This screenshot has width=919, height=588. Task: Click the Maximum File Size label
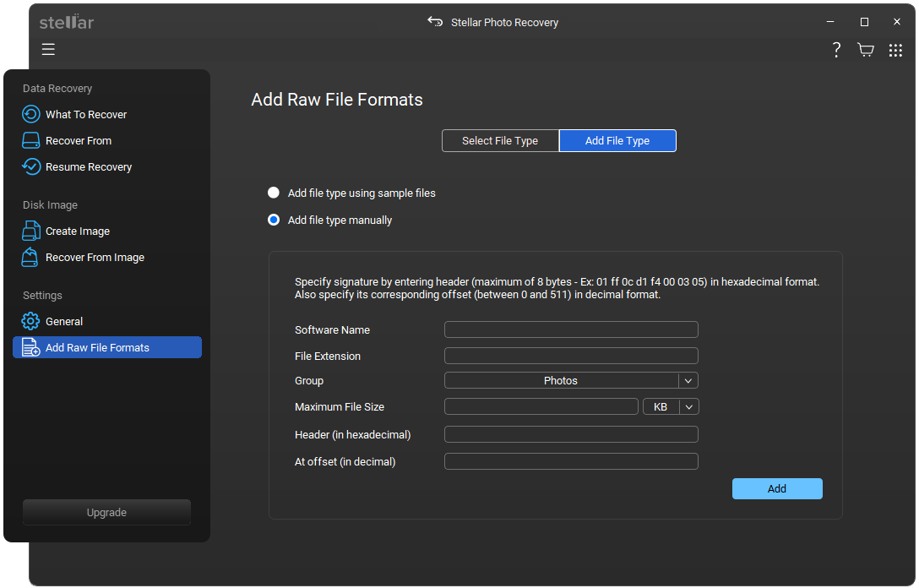click(340, 407)
